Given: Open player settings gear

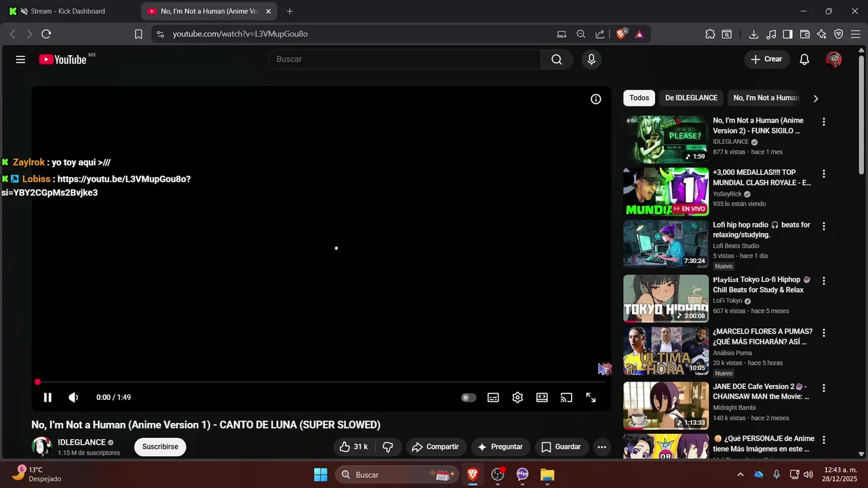Looking at the screenshot, I should (517, 398).
